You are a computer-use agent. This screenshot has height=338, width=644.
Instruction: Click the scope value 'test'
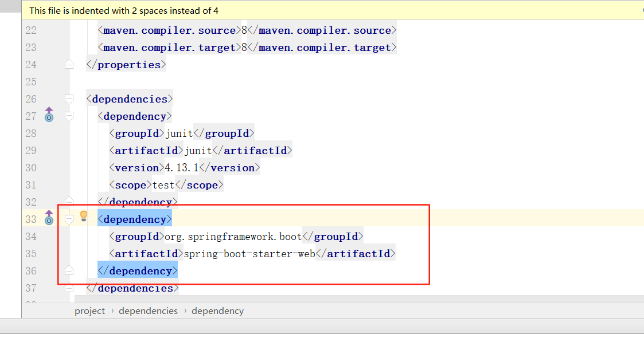(163, 185)
